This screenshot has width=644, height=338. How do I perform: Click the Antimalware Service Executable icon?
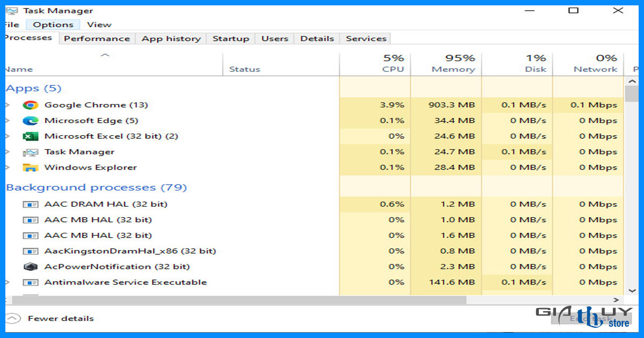(31, 282)
